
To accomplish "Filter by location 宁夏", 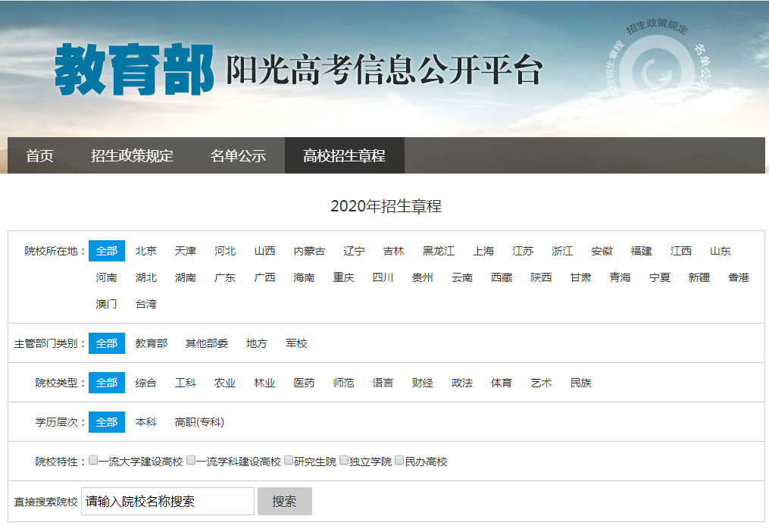I will pyautogui.click(x=660, y=277).
